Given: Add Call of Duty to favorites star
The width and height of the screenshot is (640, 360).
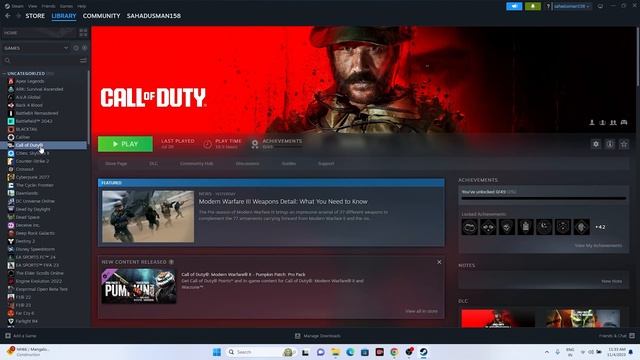Looking at the screenshot, I should point(624,144).
